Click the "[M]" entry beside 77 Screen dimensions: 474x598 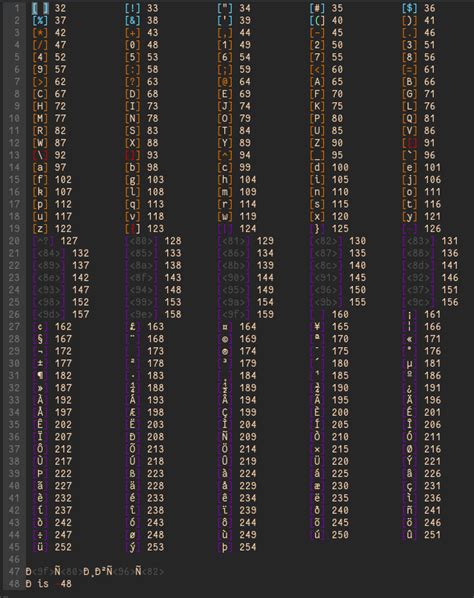coord(40,119)
